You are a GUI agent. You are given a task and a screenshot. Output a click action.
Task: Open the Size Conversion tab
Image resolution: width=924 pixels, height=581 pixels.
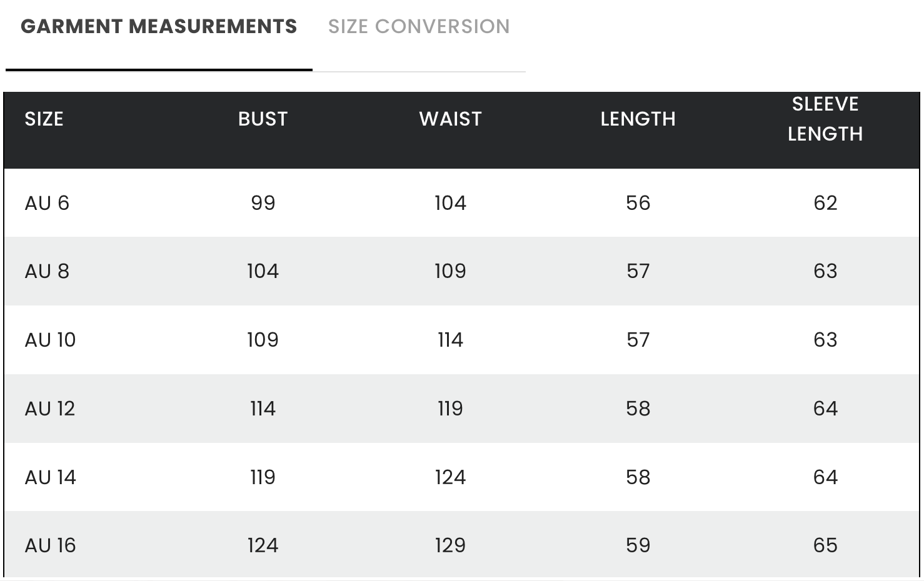tap(419, 27)
